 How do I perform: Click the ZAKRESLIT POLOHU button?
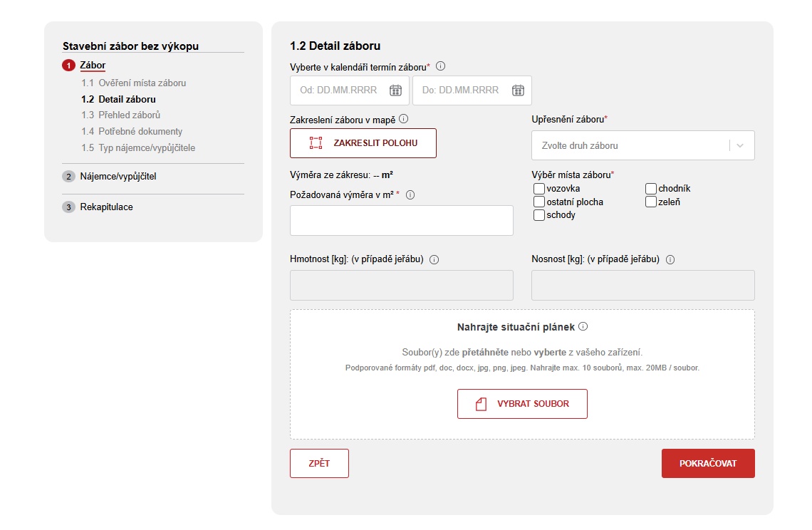point(363,143)
